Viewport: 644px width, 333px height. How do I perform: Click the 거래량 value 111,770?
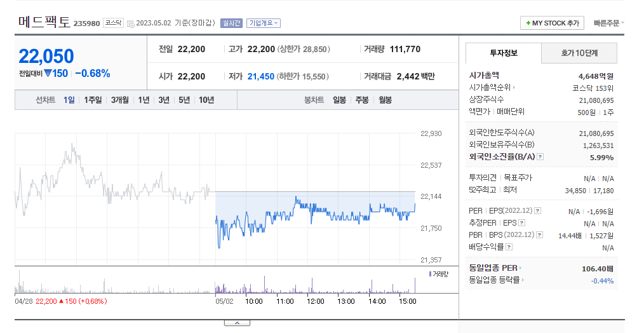pyautogui.click(x=405, y=50)
